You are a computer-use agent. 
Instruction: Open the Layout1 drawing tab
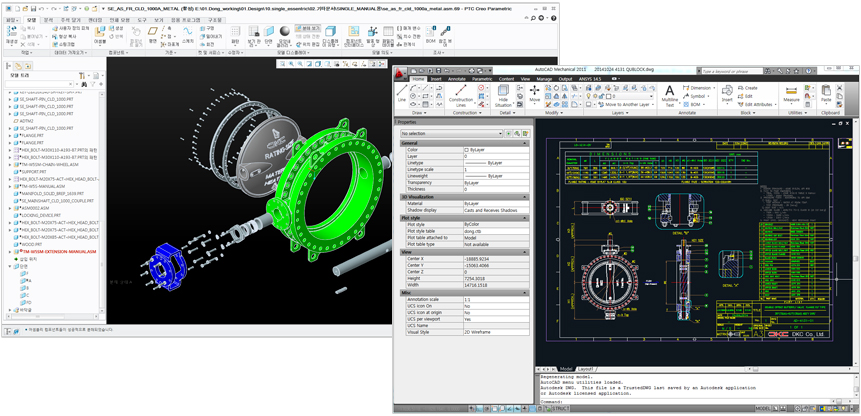tap(584, 369)
